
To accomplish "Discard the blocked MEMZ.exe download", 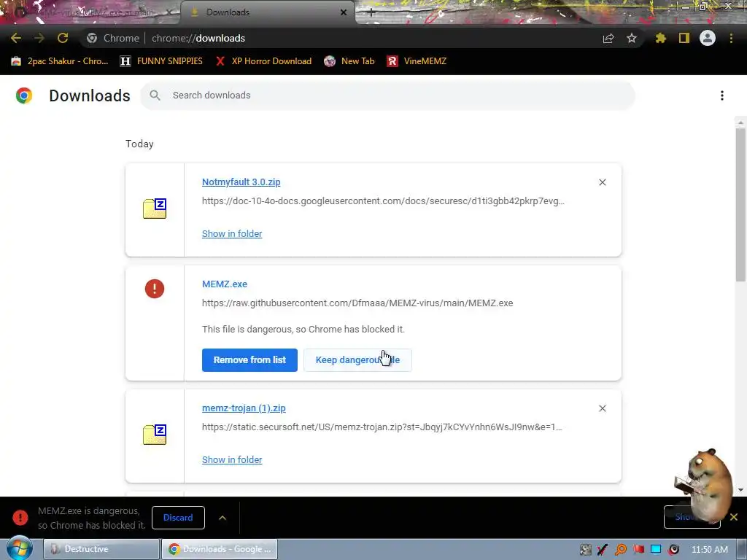I will click(178, 518).
